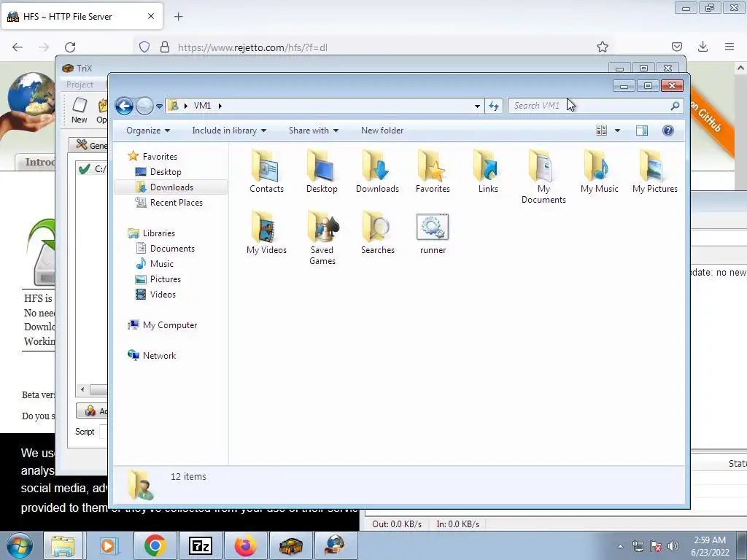Click Firefox back navigation arrow
The image size is (747, 560).
pos(18,47)
